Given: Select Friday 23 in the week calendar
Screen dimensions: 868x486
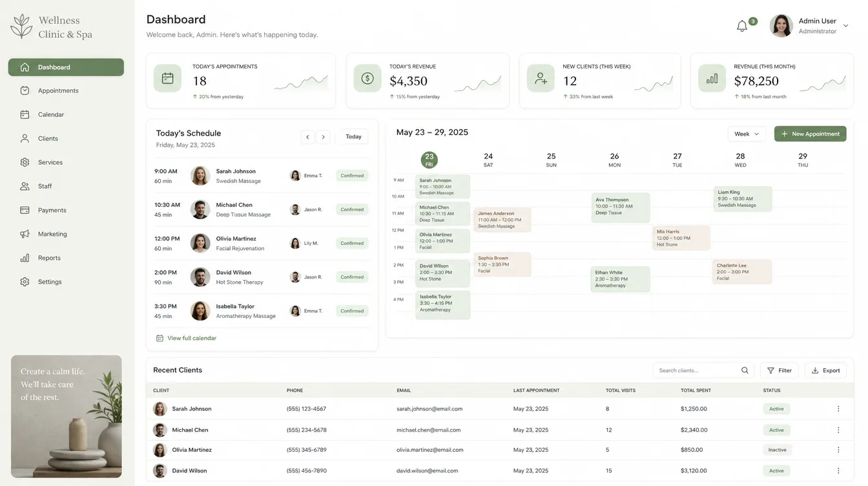Looking at the screenshot, I should tap(429, 160).
